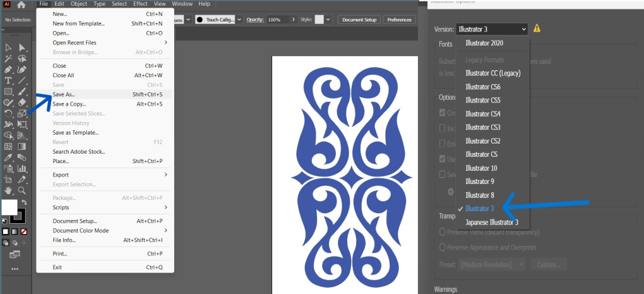Viewport: 644px width, 294px height.
Task: Select the Curvature tool
Action: pyautogui.click(x=22, y=70)
